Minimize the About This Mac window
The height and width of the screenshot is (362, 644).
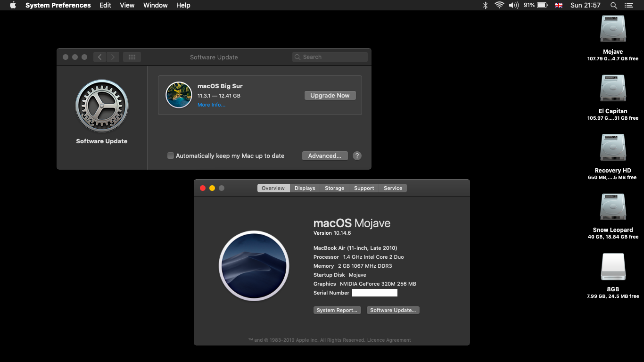[212, 188]
